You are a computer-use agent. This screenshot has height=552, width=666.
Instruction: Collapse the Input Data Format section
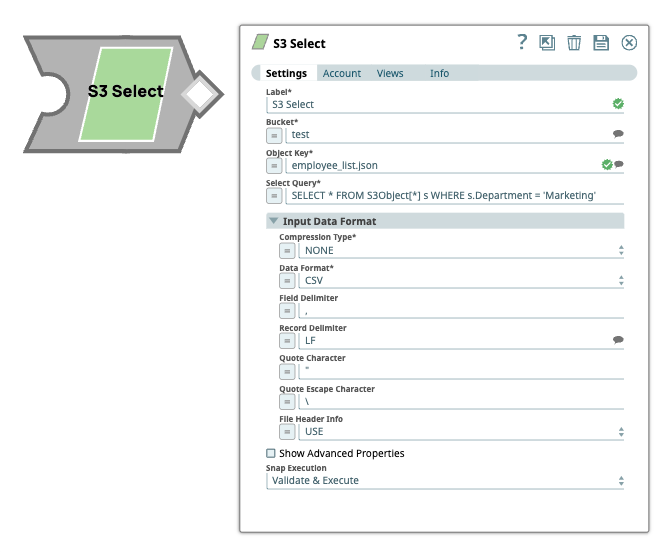[x=273, y=221]
